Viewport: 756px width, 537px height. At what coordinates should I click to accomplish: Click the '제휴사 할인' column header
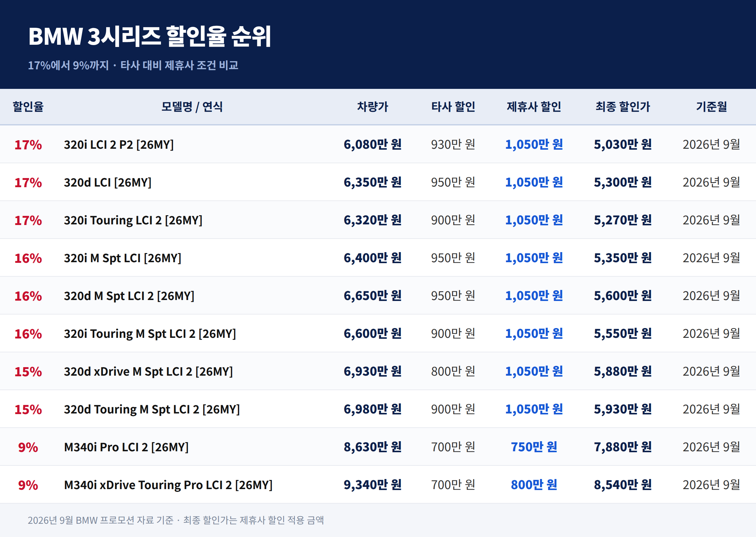point(534,107)
